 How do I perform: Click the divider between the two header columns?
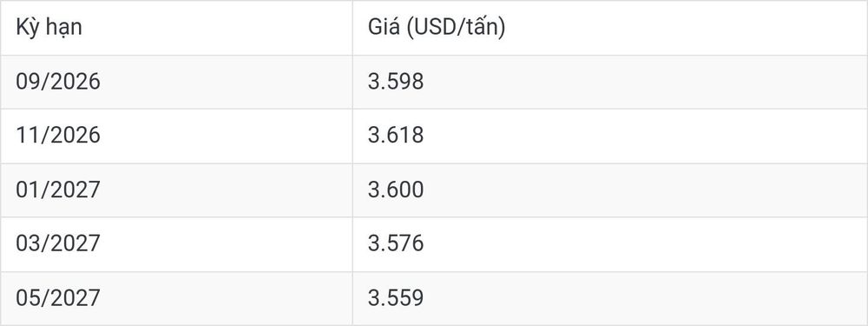352,28
